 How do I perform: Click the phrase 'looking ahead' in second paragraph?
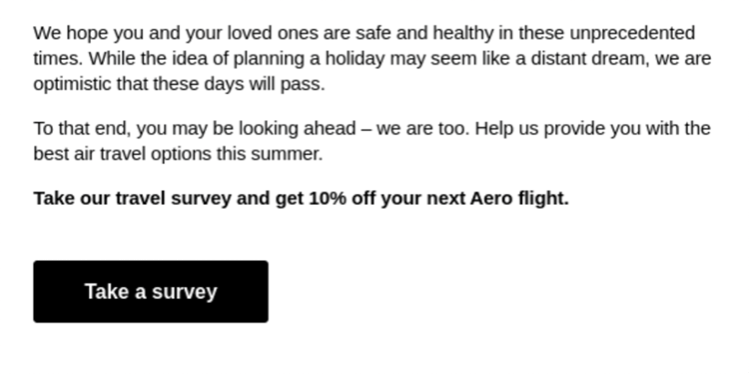pyautogui.click(x=297, y=129)
